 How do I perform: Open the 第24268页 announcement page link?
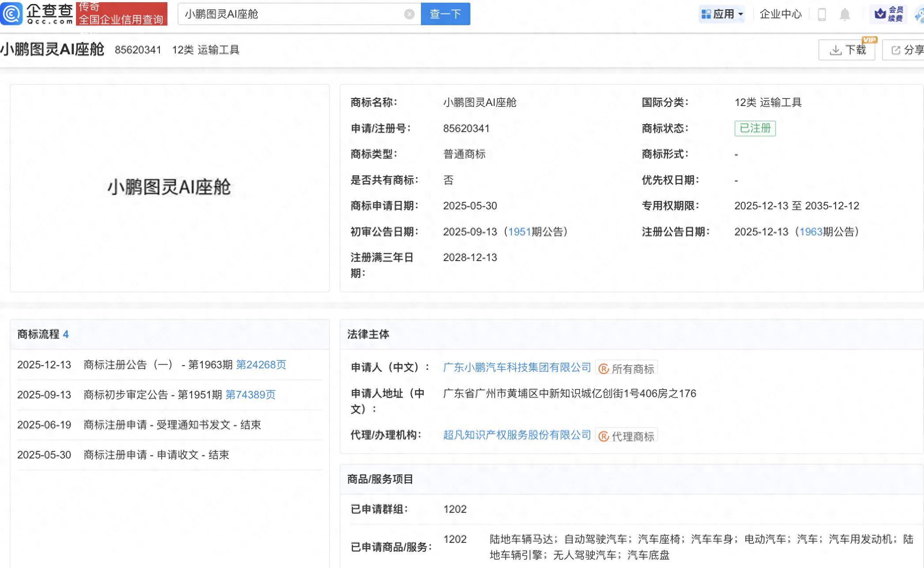tap(261, 365)
